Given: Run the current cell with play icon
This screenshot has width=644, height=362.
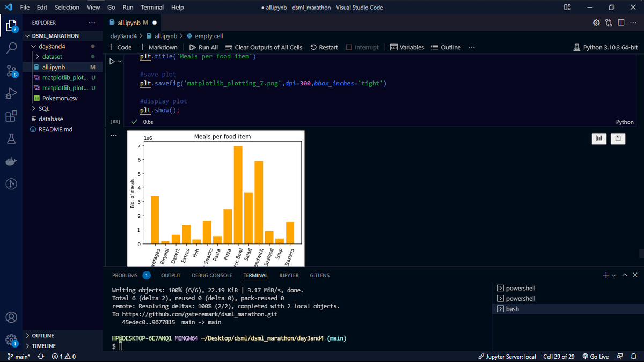Looking at the screenshot, I should (112, 62).
